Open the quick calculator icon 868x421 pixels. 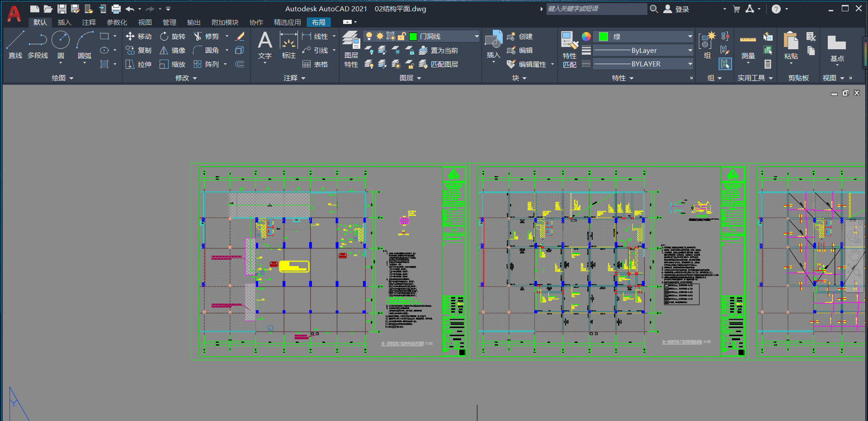click(x=768, y=64)
